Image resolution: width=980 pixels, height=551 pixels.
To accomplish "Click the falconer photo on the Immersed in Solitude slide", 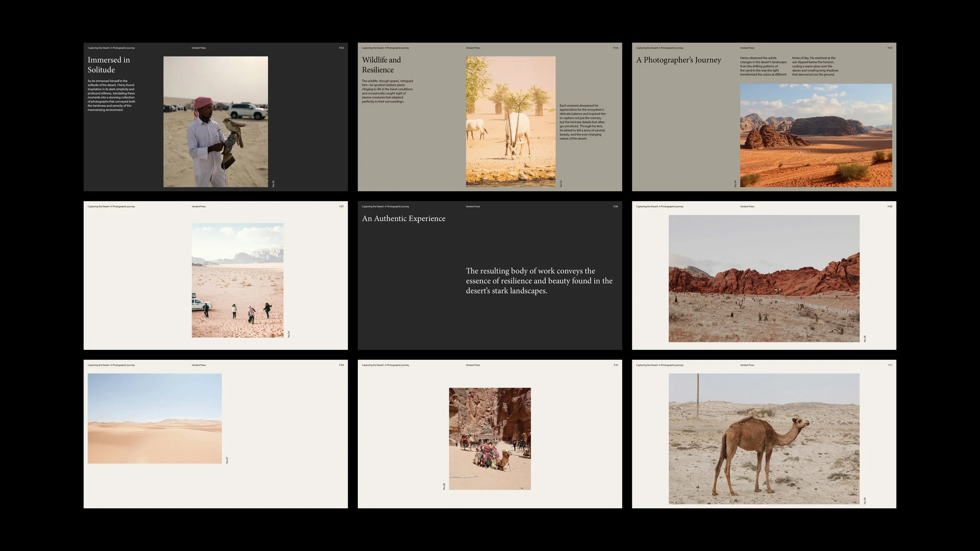I will (x=216, y=121).
